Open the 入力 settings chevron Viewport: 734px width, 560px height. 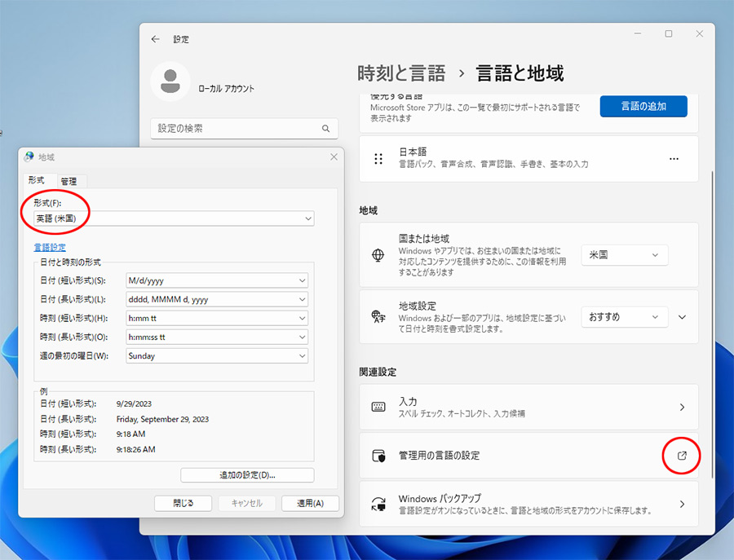682,408
